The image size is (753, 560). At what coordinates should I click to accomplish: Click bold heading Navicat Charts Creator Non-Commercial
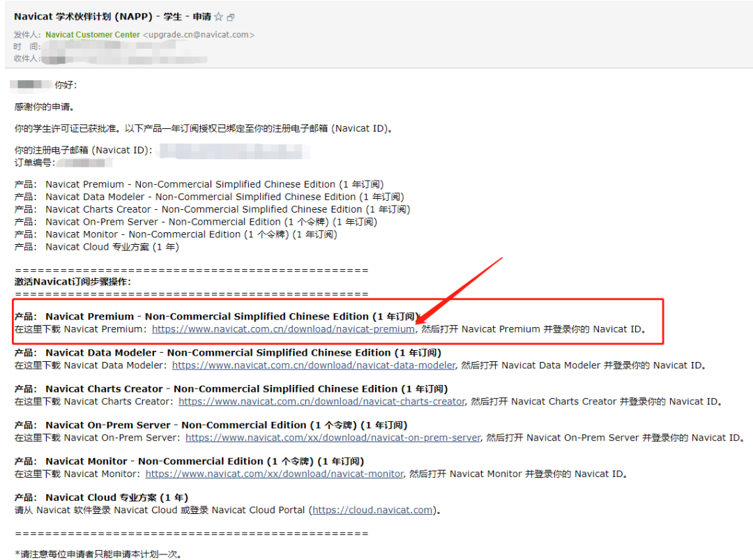click(x=231, y=389)
